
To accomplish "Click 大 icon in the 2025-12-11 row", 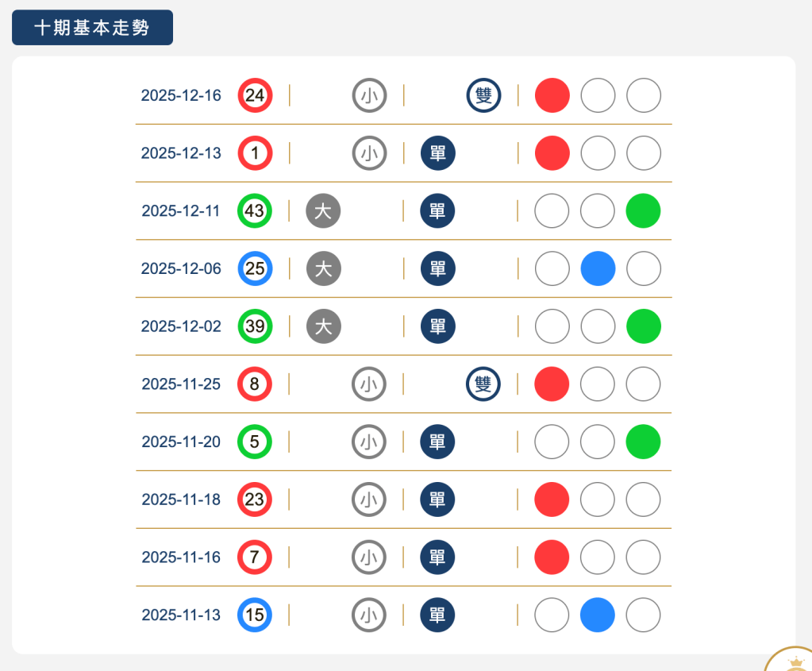I will pyautogui.click(x=323, y=211).
